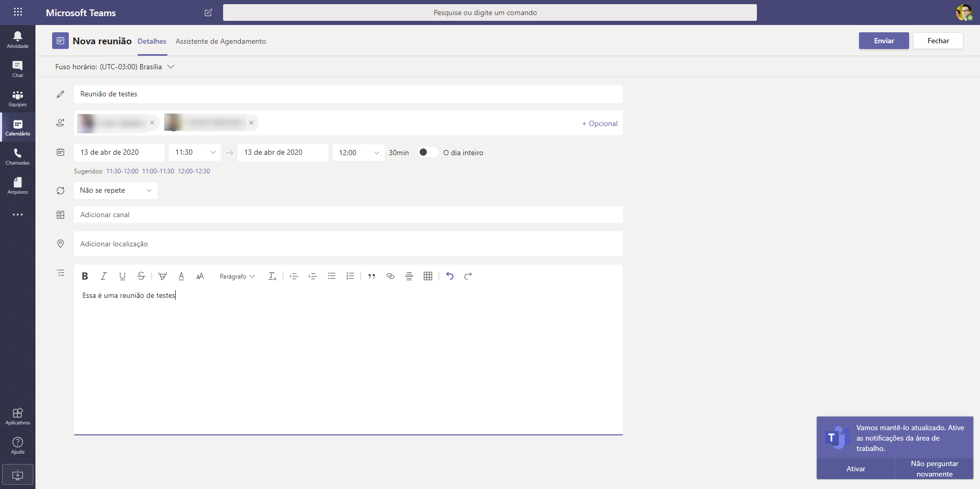Show more apps ellipsis in sidebar

[18, 215]
